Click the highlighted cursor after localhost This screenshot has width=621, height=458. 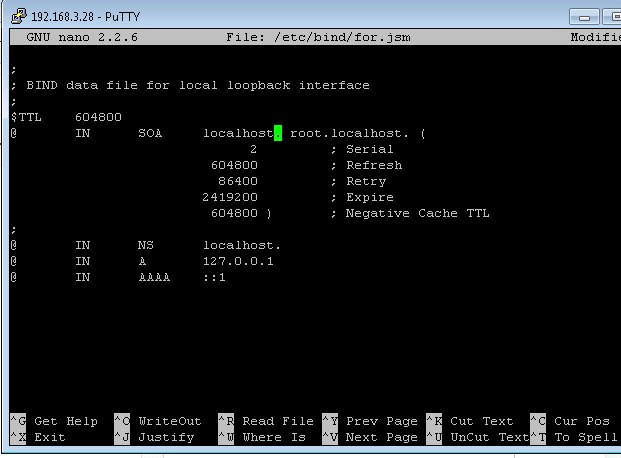pyautogui.click(x=278, y=133)
